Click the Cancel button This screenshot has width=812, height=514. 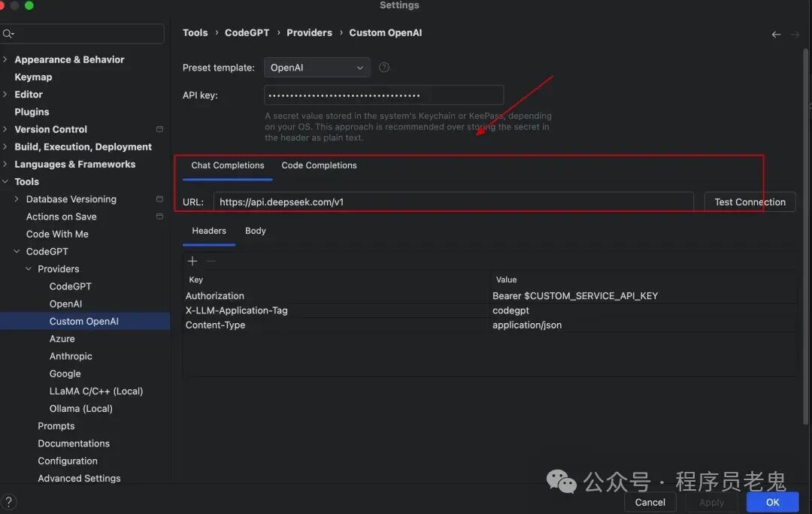(650, 502)
